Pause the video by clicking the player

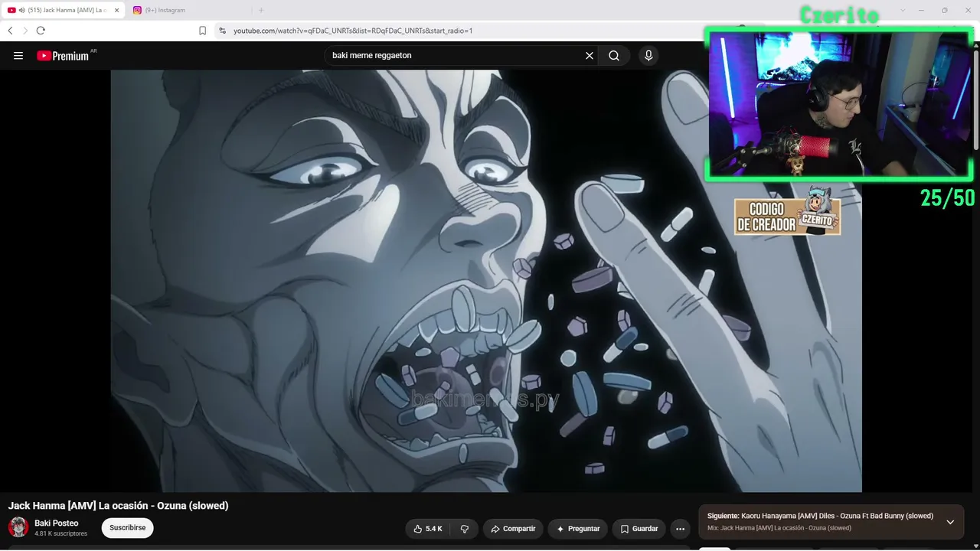point(486,281)
